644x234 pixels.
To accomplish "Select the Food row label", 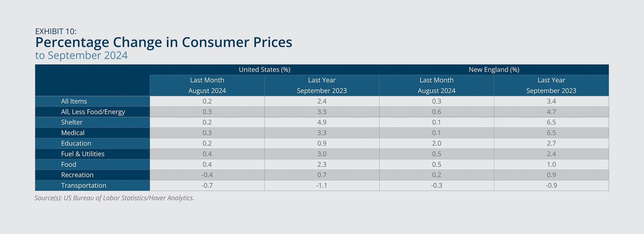I will point(69,165).
